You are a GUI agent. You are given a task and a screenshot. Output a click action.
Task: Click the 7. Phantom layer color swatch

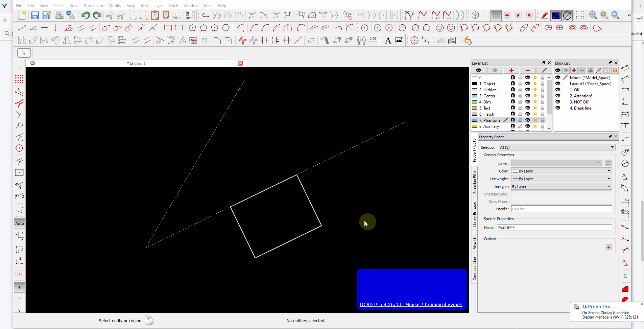point(475,120)
